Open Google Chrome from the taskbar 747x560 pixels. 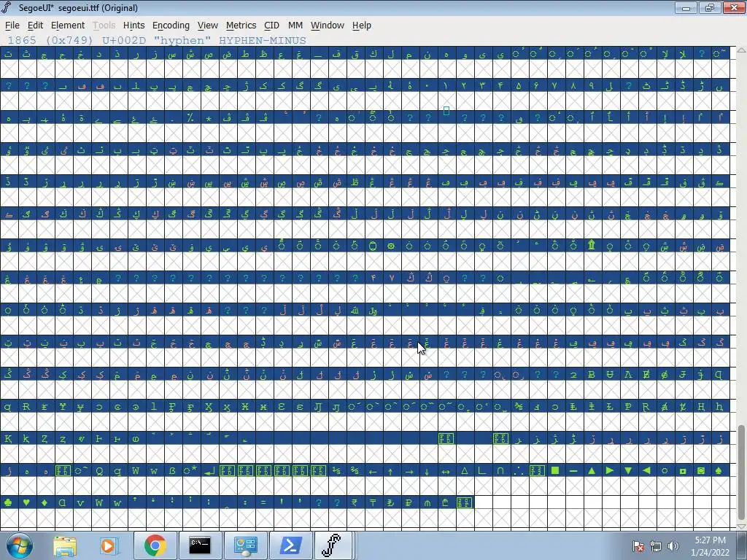155,545
